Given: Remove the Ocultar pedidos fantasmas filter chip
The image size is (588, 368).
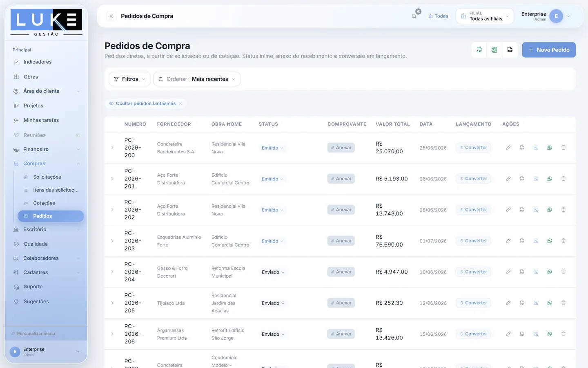Looking at the screenshot, I should click(x=180, y=103).
